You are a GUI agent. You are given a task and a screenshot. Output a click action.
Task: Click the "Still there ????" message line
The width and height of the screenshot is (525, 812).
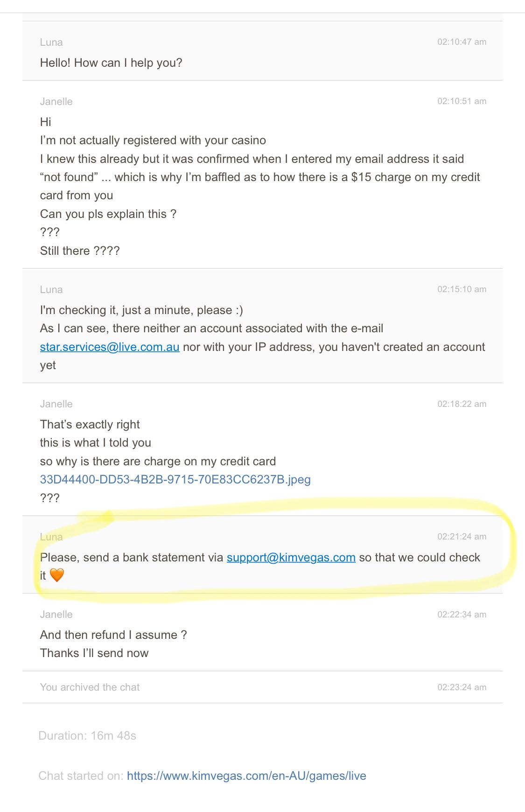click(x=80, y=251)
